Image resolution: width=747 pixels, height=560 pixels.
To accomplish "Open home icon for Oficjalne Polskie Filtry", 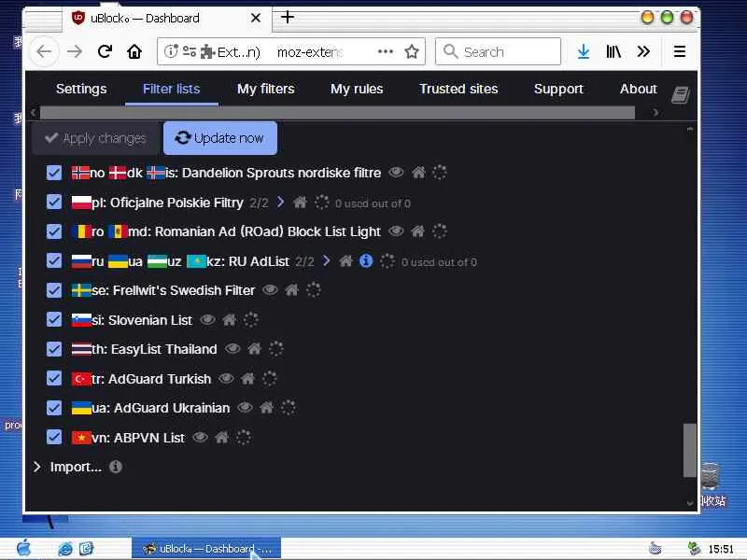I will click(x=300, y=203).
